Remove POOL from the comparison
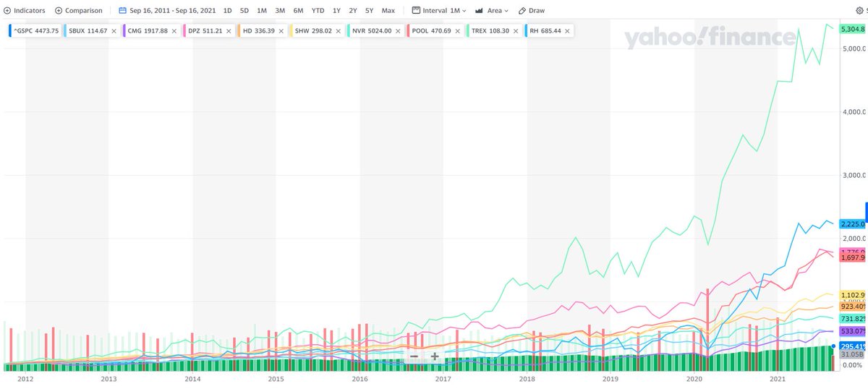This screenshot has width=868, height=389. click(x=457, y=31)
